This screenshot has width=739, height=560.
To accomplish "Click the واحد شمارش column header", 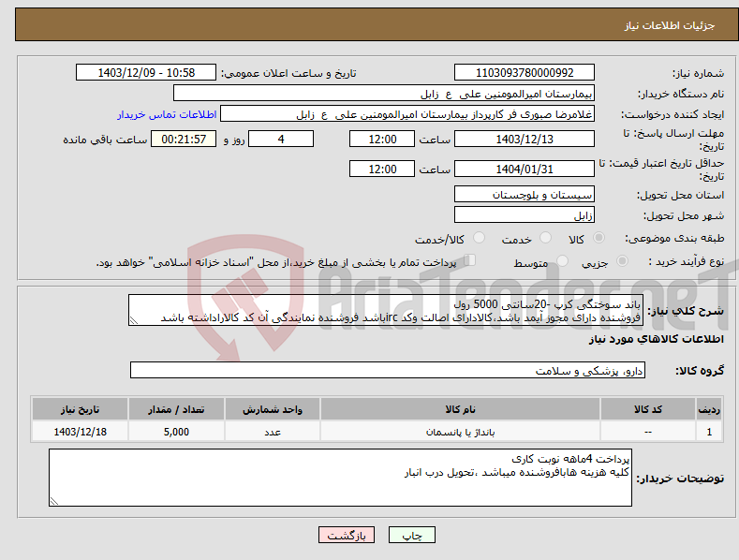I will [x=273, y=409].
